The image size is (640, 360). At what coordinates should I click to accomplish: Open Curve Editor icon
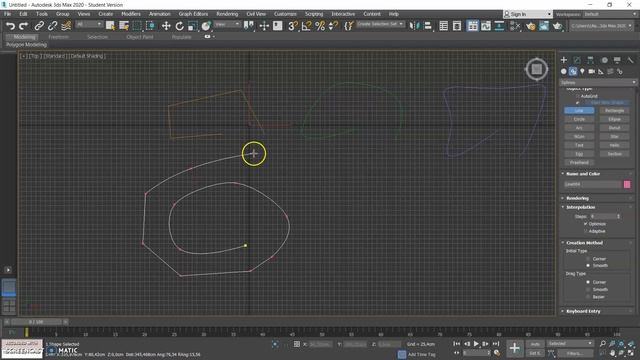coord(486,26)
